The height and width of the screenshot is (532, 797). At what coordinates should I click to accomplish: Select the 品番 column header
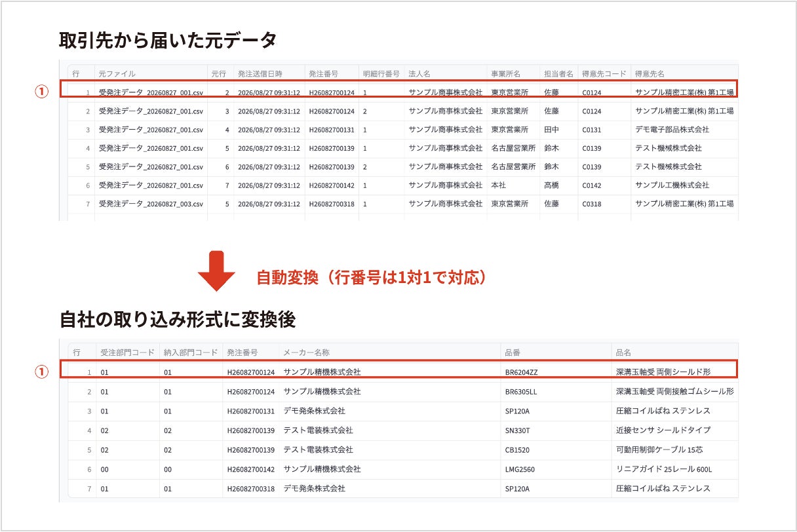pos(513,352)
